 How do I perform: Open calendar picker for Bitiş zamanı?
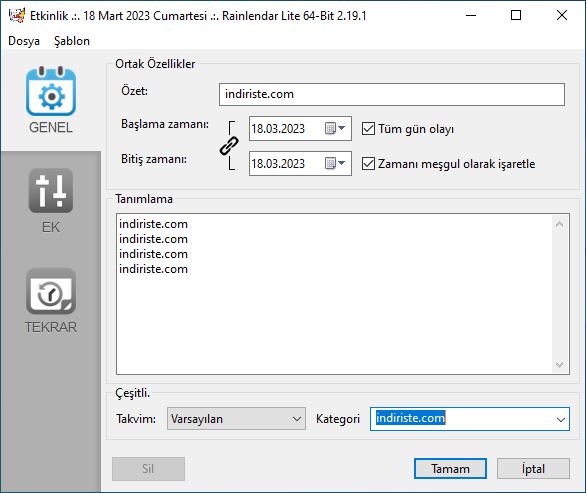point(335,163)
